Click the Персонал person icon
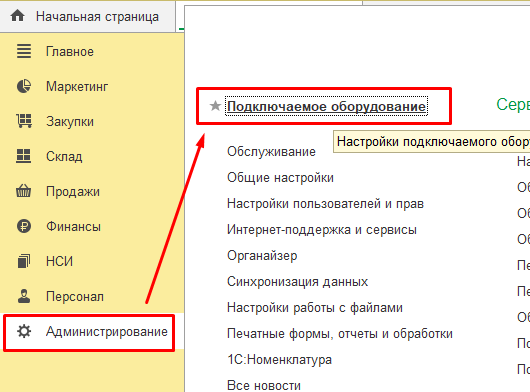This screenshot has width=530, height=392. (x=24, y=296)
